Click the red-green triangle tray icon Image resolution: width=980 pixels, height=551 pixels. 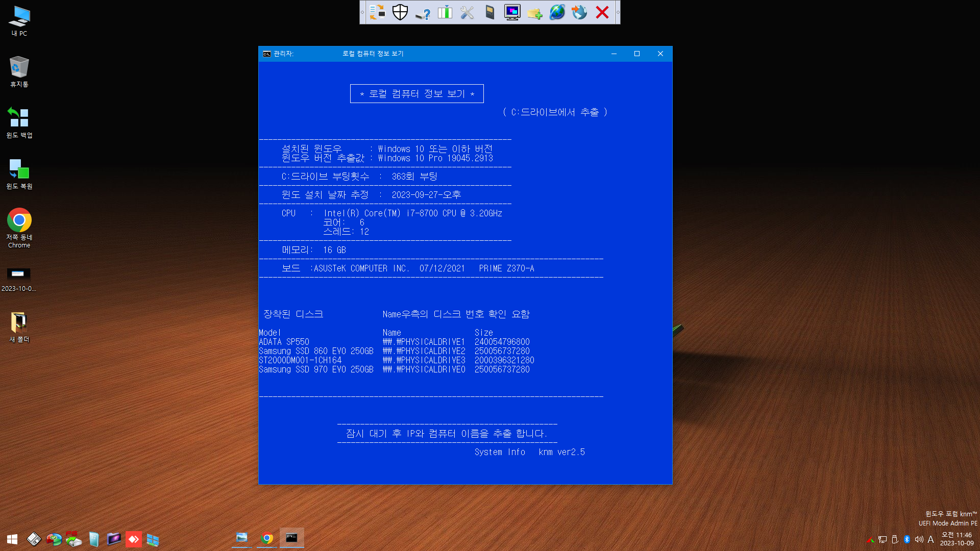pos(870,539)
